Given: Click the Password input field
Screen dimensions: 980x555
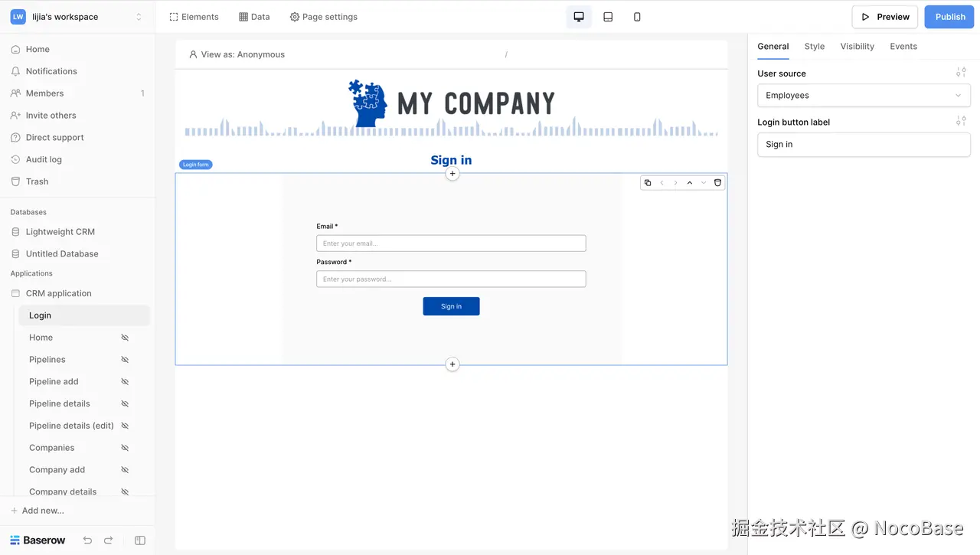Looking at the screenshot, I should coord(451,279).
